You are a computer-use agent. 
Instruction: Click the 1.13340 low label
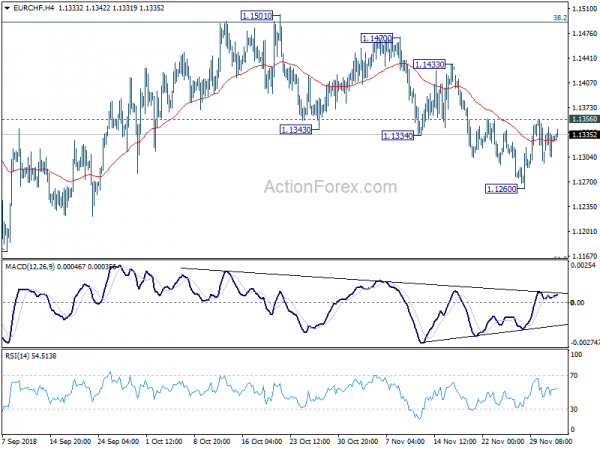tap(398, 135)
